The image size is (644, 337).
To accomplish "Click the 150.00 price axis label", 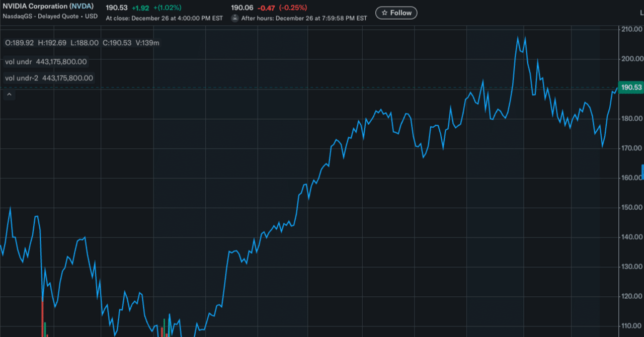I will pyautogui.click(x=632, y=207).
